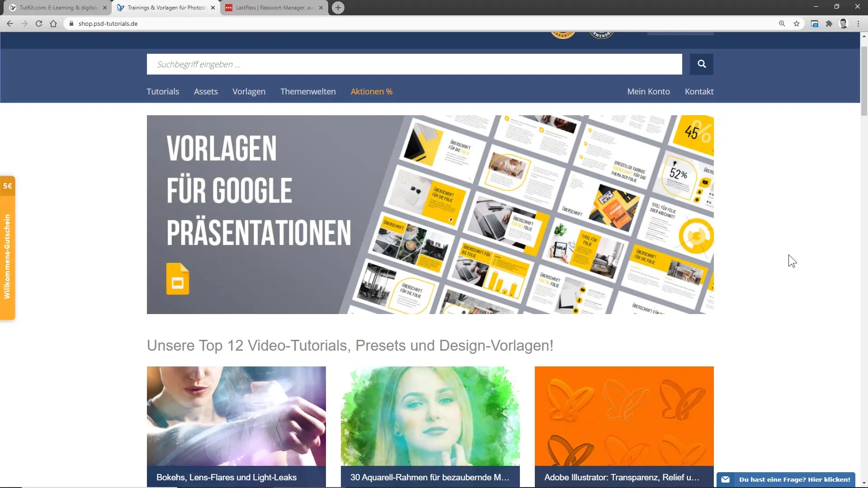Click the search magnifier button
This screenshot has height=488, width=868.
pos(702,64)
